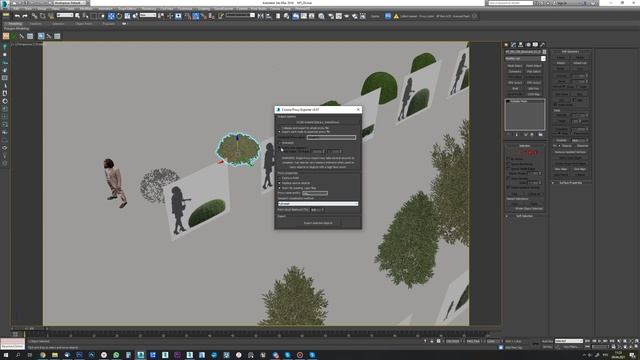Click Pin Stack icon below modifier stack
This screenshot has width=640, height=360.
tap(509, 134)
